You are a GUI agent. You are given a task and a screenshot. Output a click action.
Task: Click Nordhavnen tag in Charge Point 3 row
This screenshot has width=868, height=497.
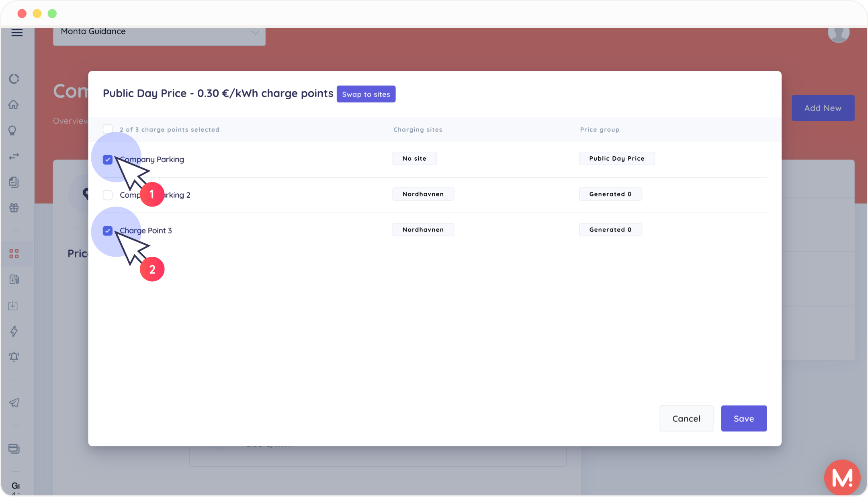click(x=423, y=230)
